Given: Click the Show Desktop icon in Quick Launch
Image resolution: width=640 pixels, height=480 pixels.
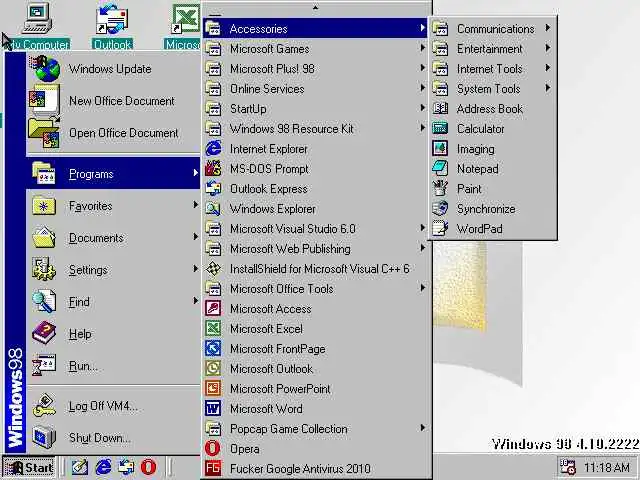Looking at the screenshot, I should coord(80,467).
